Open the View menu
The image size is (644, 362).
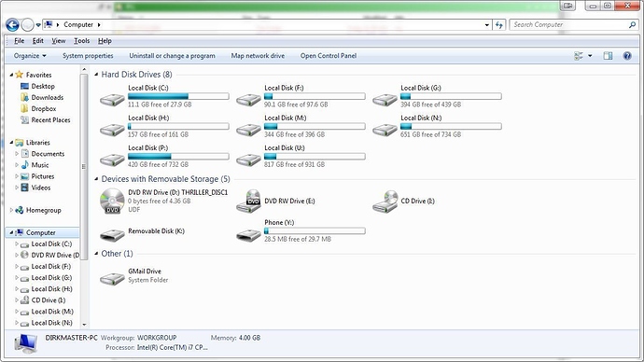58,41
